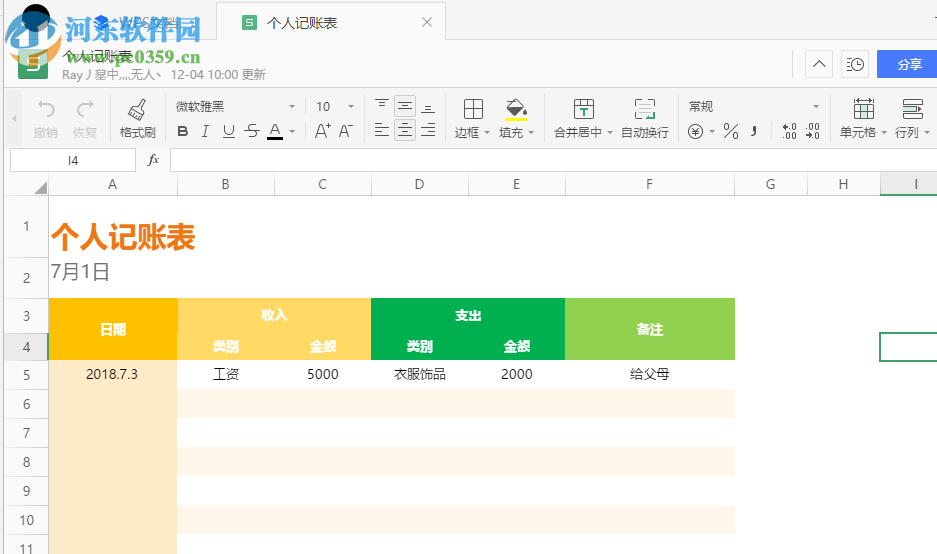This screenshot has width=937, height=554.
Task: Select all cells via corner triangle
Action: coord(39,188)
